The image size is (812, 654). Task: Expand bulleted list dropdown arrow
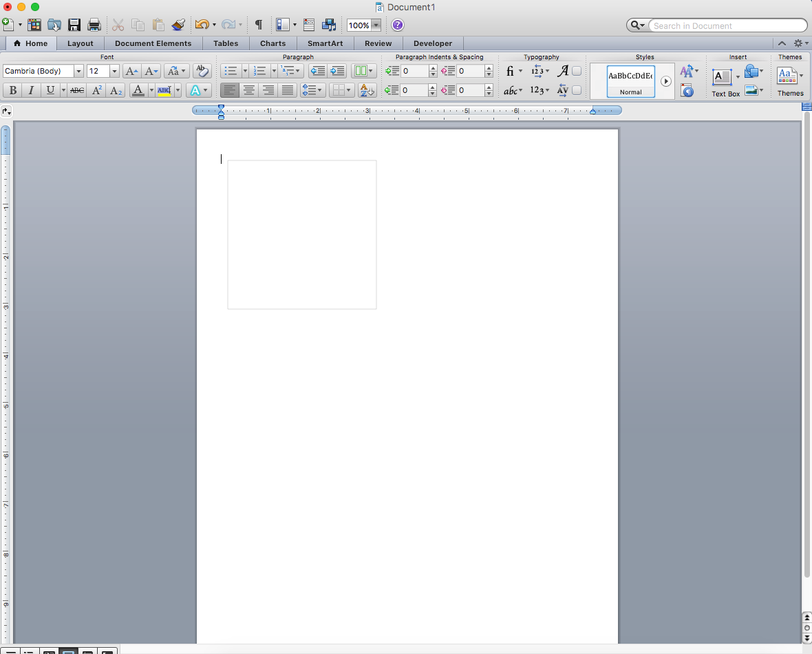(x=245, y=71)
